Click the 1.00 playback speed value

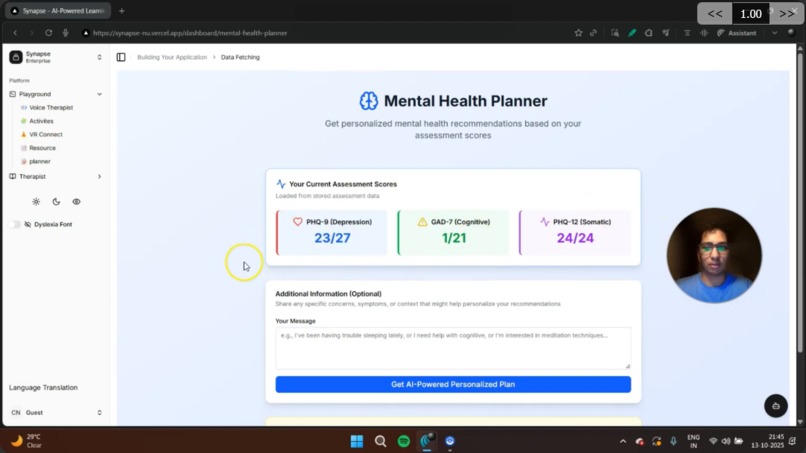coord(750,14)
